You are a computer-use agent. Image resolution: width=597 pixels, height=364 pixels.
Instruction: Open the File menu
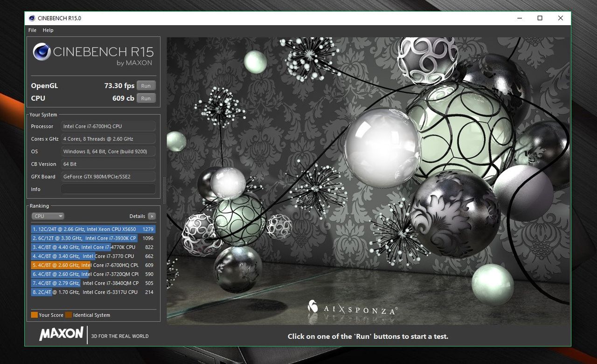click(32, 30)
